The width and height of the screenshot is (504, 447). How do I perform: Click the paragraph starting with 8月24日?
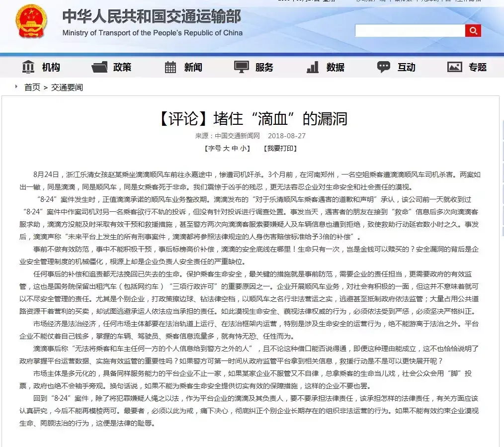250,180
